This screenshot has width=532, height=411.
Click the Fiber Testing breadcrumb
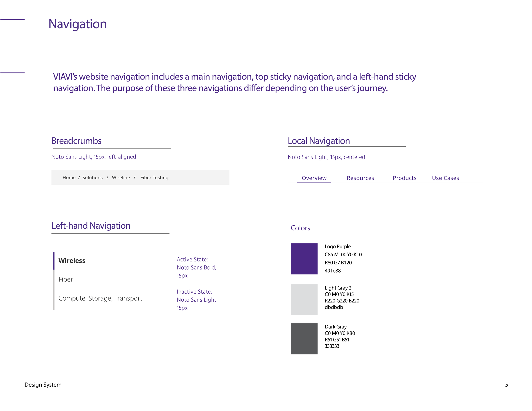(x=154, y=177)
